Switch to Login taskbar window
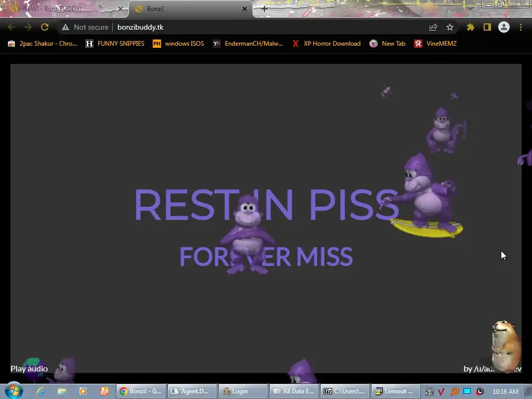This screenshot has height=399, width=532. (243, 391)
